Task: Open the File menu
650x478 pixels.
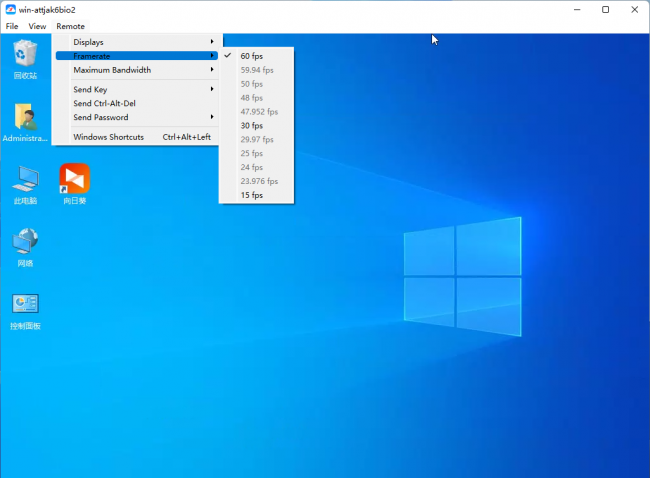Action: (12, 26)
